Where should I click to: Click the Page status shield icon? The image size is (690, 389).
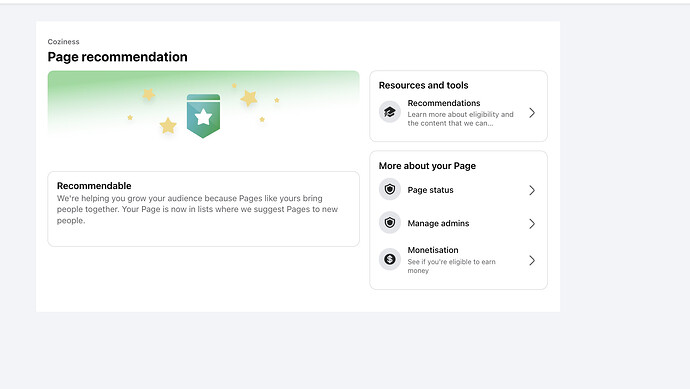(389, 190)
